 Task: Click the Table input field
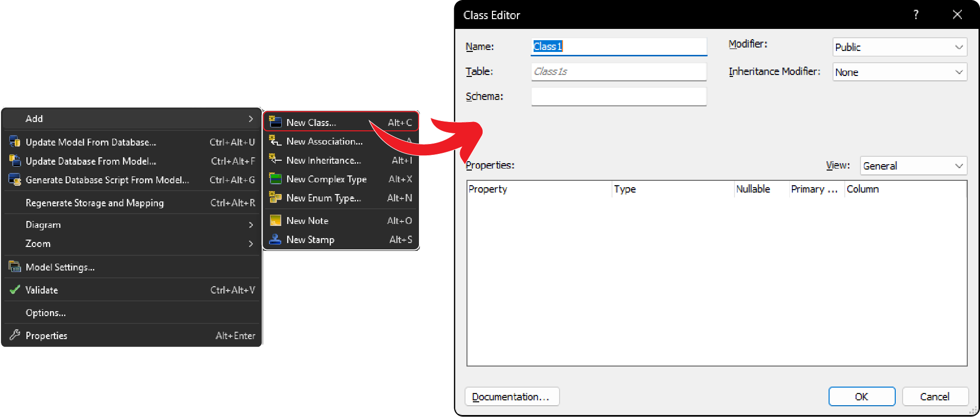point(619,72)
